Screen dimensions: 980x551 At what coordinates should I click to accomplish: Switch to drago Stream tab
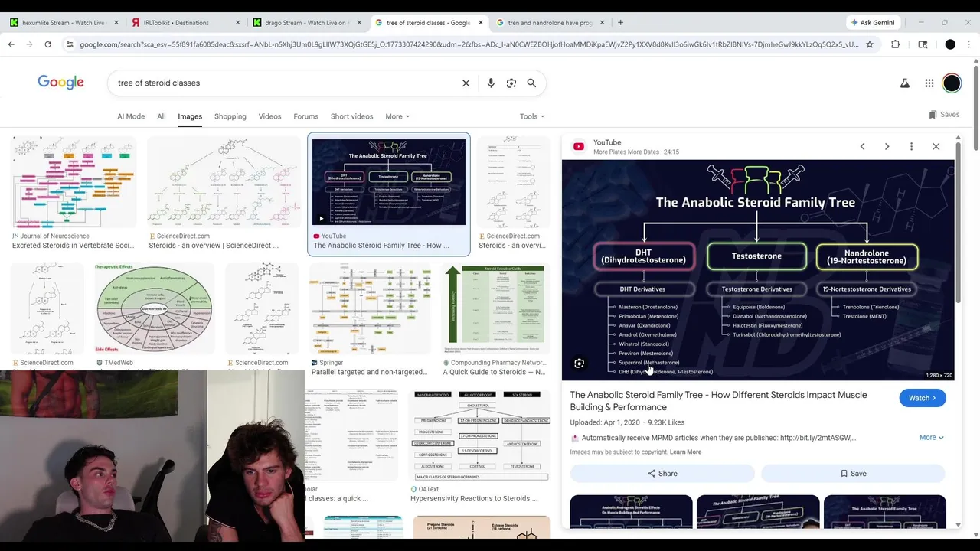click(306, 22)
